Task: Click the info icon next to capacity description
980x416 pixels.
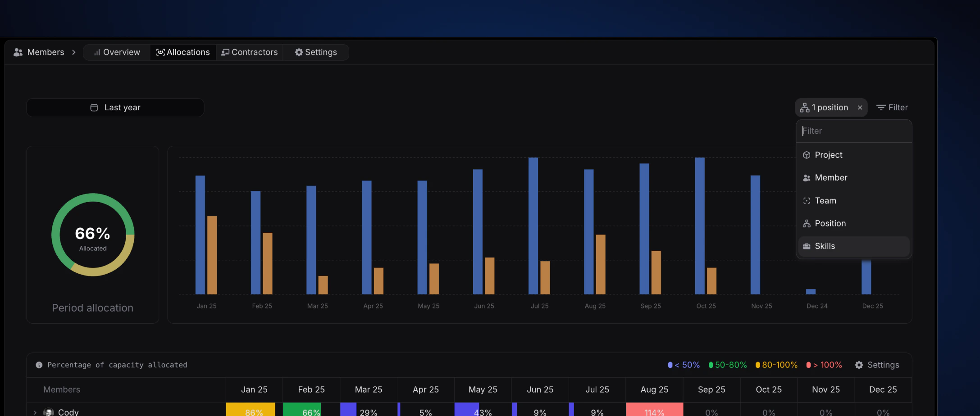Action: (x=38, y=365)
